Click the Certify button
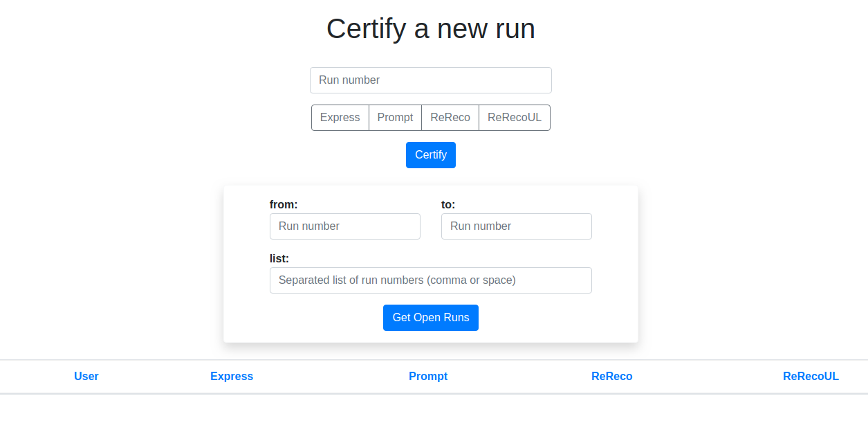Image resolution: width=868 pixels, height=423 pixels. 431,155
